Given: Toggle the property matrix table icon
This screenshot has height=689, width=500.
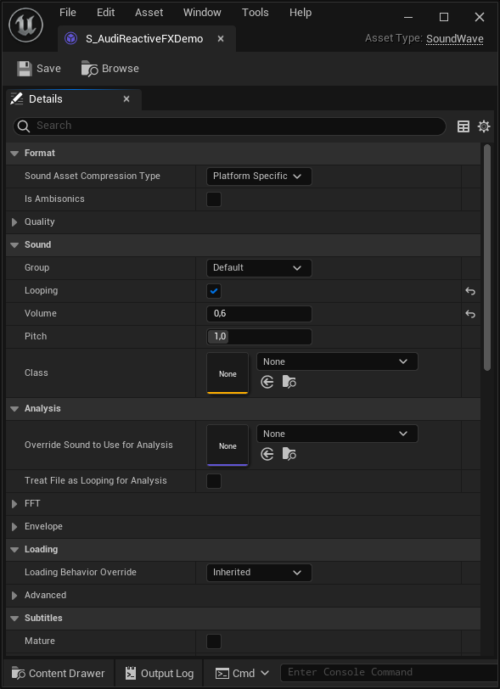Looking at the screenshot, I should tap(463, 127).
